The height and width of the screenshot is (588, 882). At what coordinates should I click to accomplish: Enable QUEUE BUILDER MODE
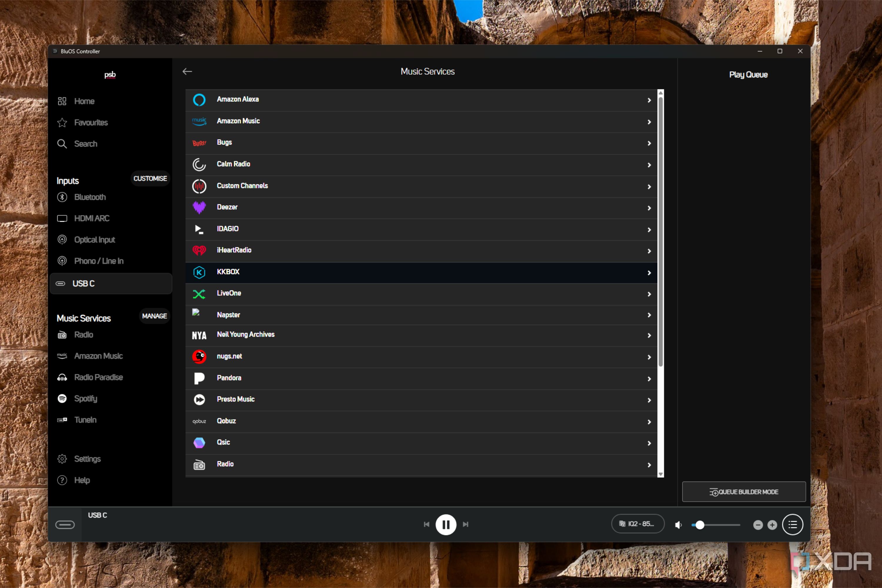[743, 492]
